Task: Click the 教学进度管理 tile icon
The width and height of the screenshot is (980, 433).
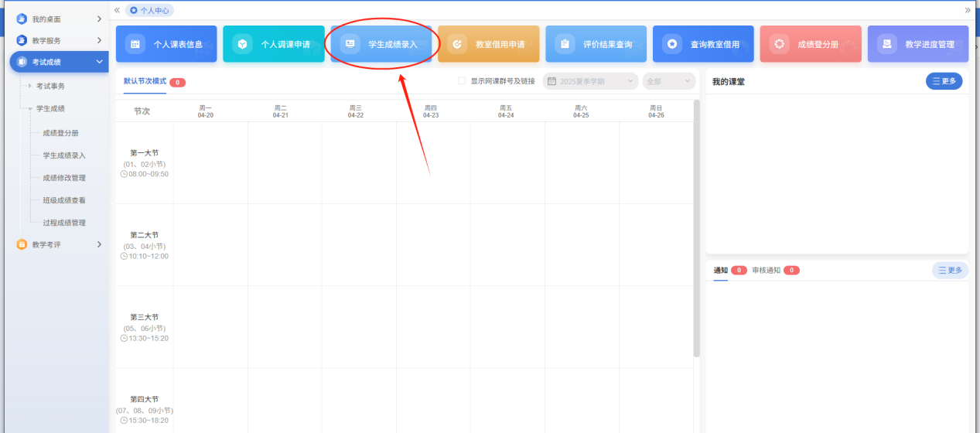Action: pos(887,44)
